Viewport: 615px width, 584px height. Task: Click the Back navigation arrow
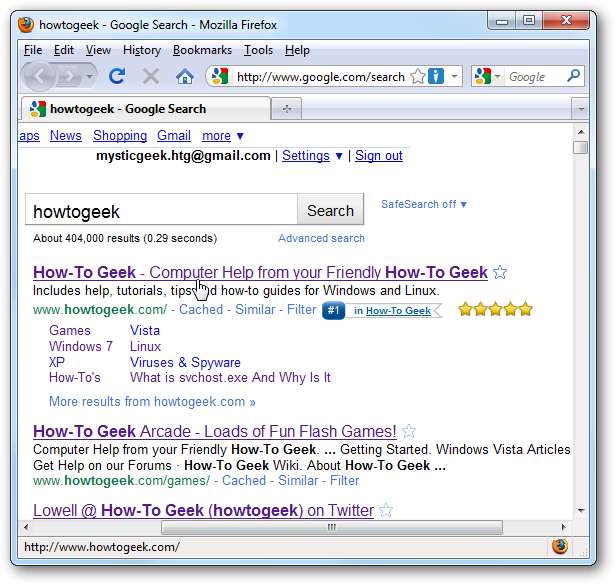[x=38, y=76]
